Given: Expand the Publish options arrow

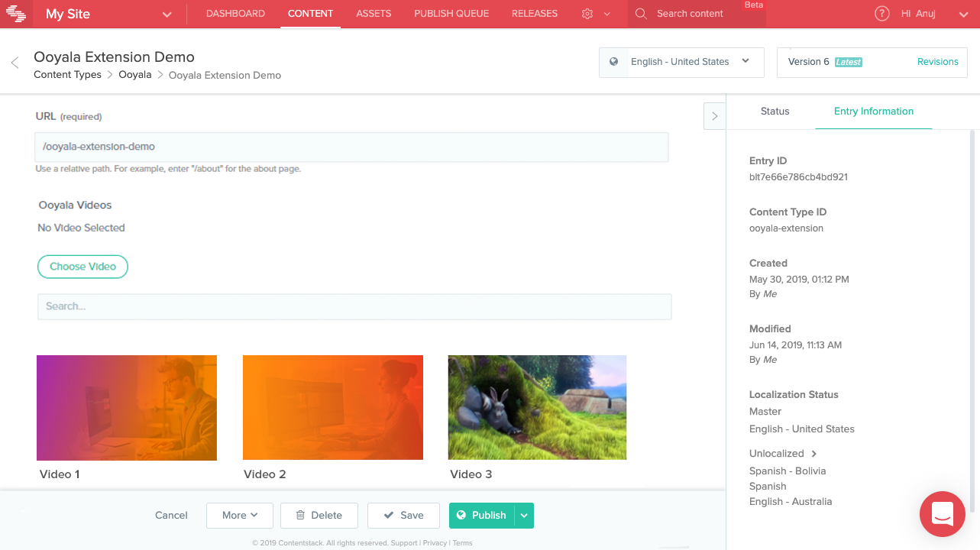Looking at the screenshot, I should click(524, 516).
